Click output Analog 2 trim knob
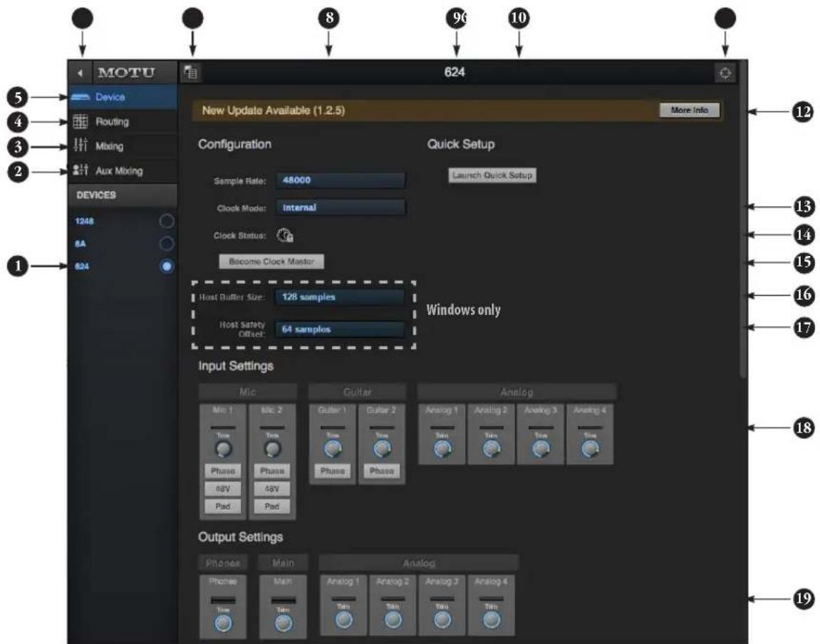Viewport: 820px width, 644px height. pos(393,620)
